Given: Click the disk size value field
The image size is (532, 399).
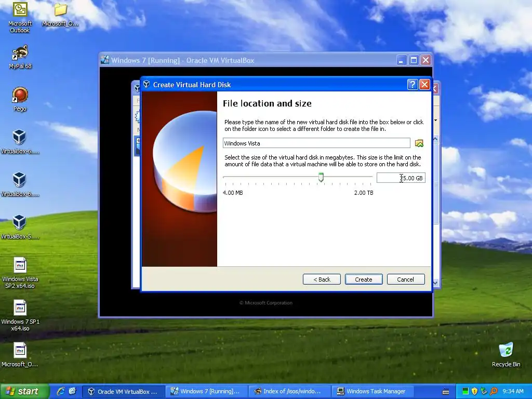Looking at the screenshot, I should (401, 178).
